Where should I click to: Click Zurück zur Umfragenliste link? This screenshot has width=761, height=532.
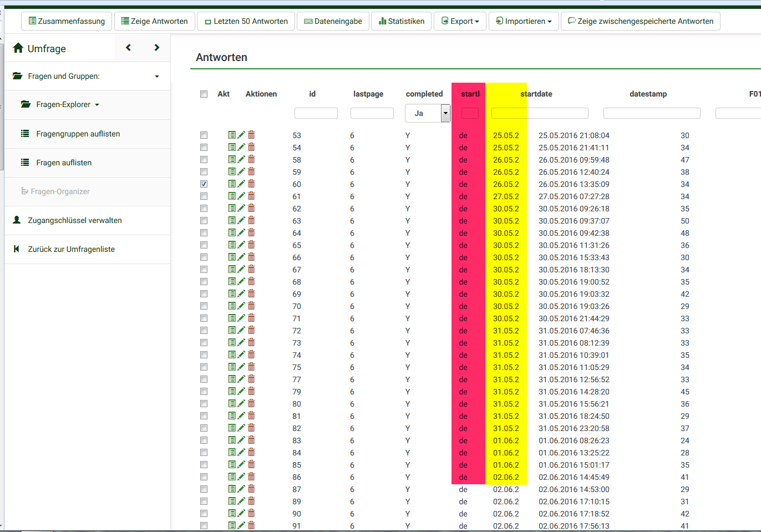(x=71, y=249)
